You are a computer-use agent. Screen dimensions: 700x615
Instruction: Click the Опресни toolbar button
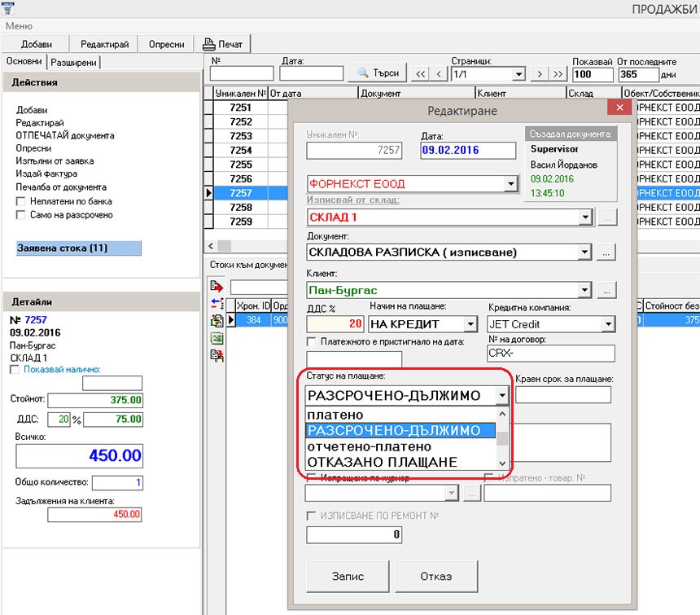pyautogui.click(x=166, y=44)
